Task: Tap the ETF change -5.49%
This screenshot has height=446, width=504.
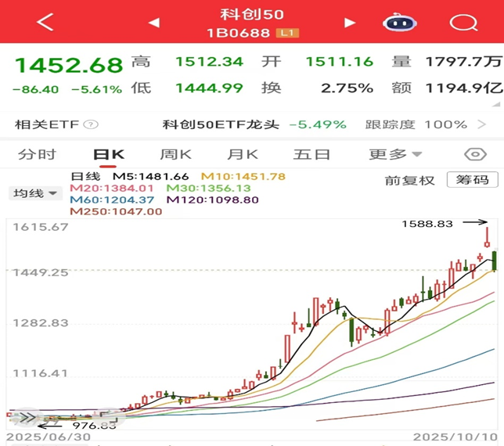Action: tap(318, 124)
